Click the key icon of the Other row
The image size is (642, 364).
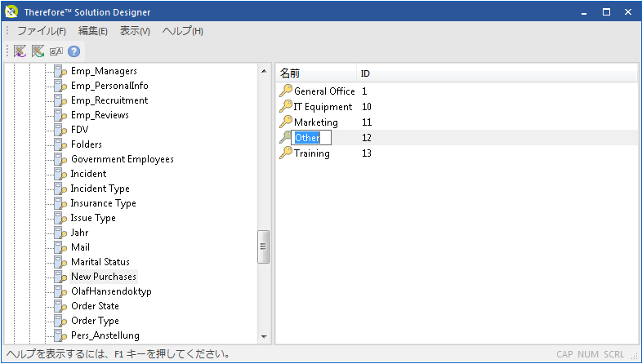[285, 137]
